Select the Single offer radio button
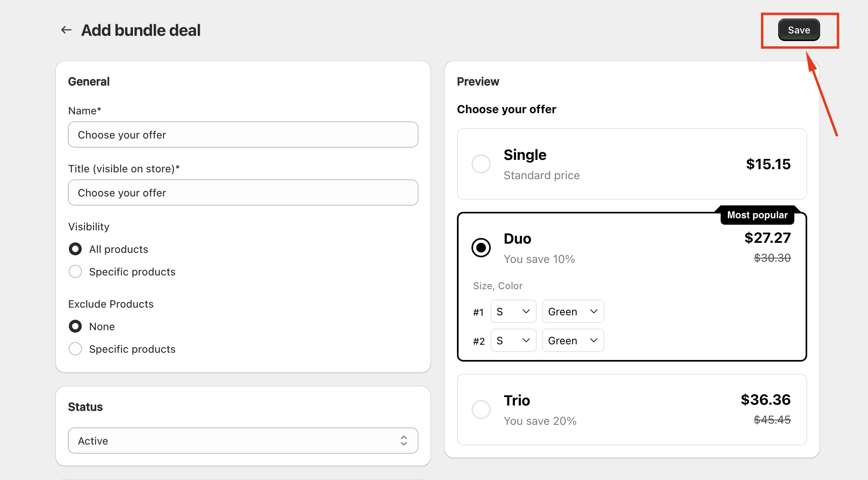Image resolution: width=868 pixels, height=480 pixels. 481,164
